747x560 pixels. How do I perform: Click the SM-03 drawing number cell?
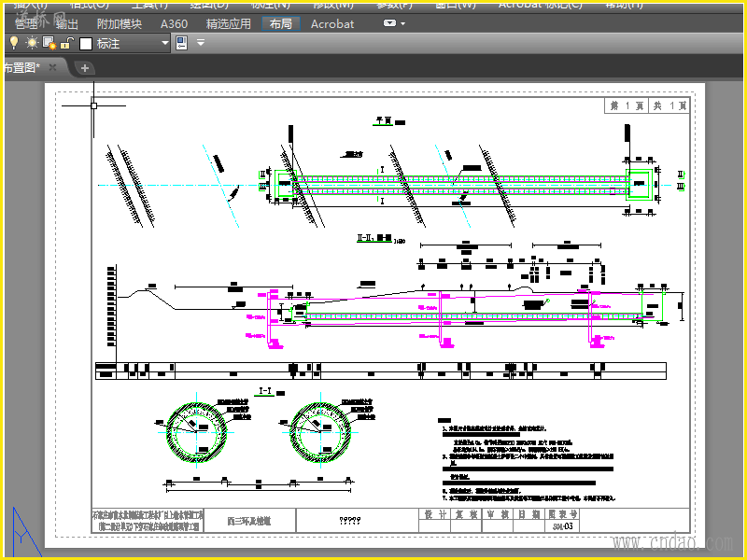pyautogui.click(x=562, y=526)
